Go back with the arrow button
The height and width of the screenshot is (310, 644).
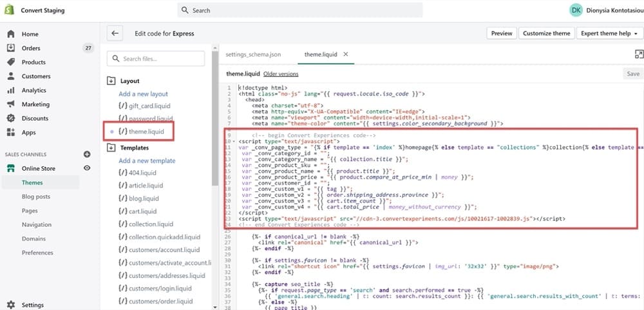coord(115,34)
